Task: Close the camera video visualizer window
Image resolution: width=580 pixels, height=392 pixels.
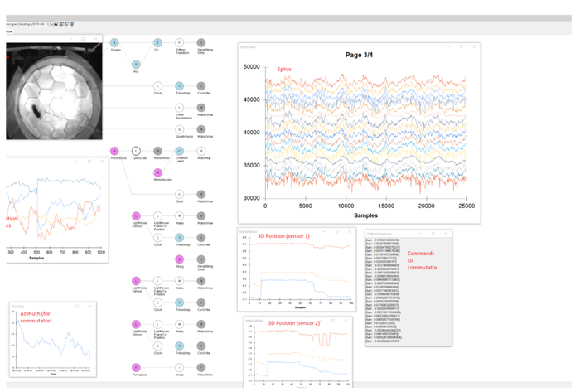Action: click(96, 38)
